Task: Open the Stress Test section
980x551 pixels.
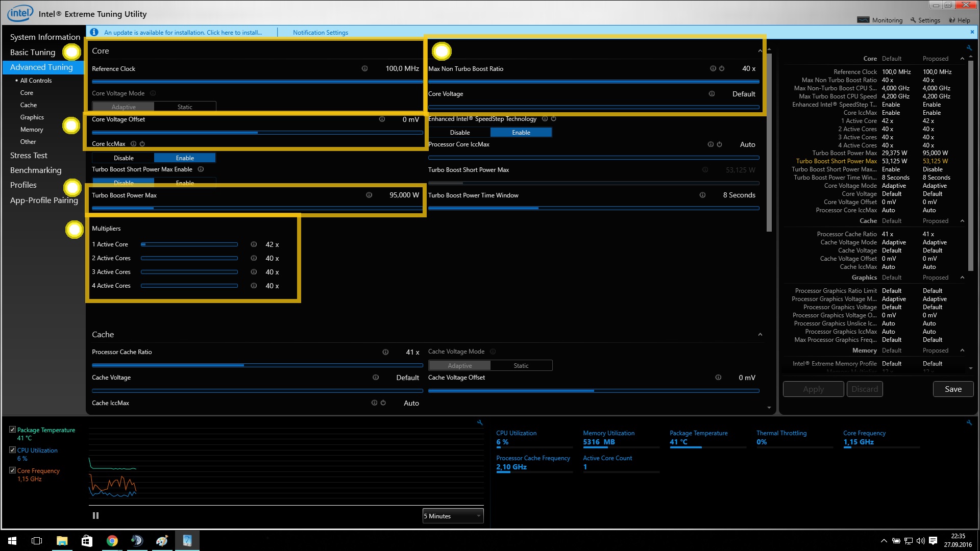Action: (x=29, y=156)
